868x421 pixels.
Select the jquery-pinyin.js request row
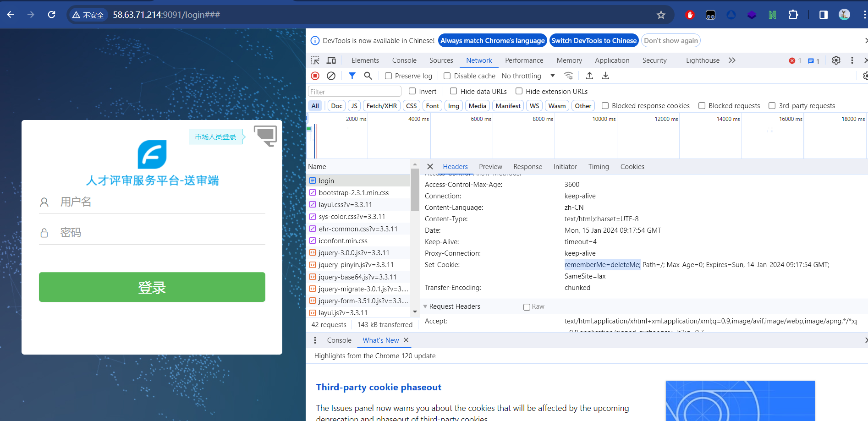tap(359, 265)
